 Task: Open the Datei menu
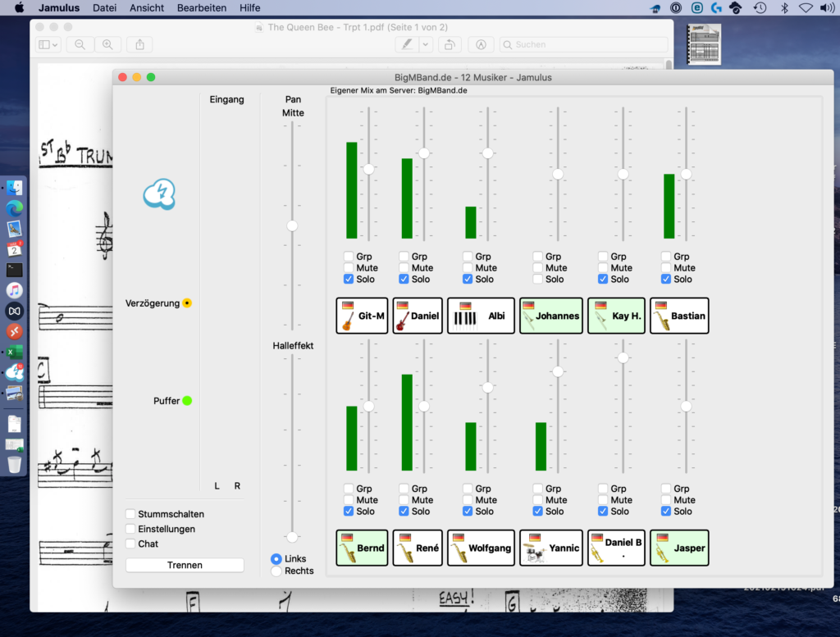104,8
